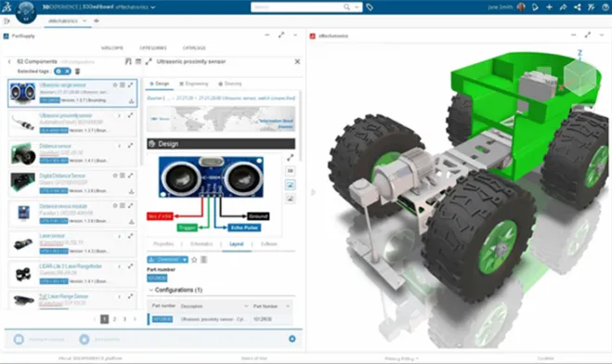
Task: Switch to the Design tab in details
Action: [159, 84]
